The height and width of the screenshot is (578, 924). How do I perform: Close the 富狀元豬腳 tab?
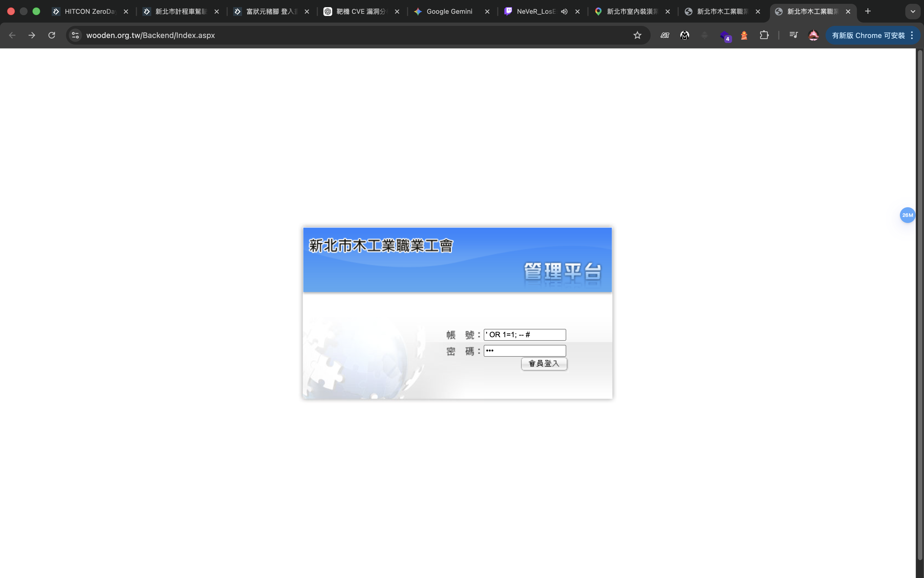click(x=307, y=12)
